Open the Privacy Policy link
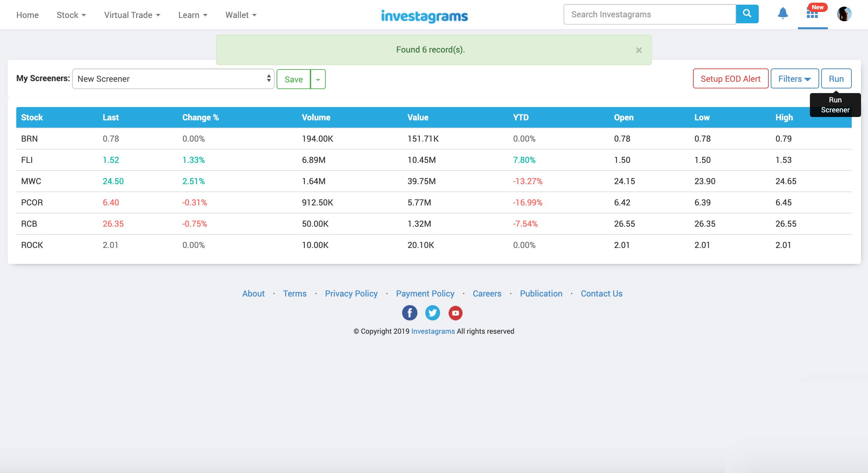This screenshot has width=868, height=473. pos(351,294)
